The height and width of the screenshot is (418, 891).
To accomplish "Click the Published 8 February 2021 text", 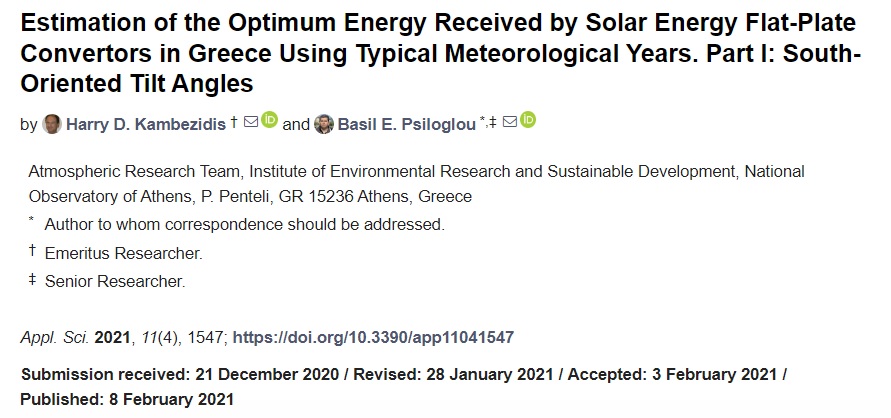I will pyautogui.click(x=127, y=399).
